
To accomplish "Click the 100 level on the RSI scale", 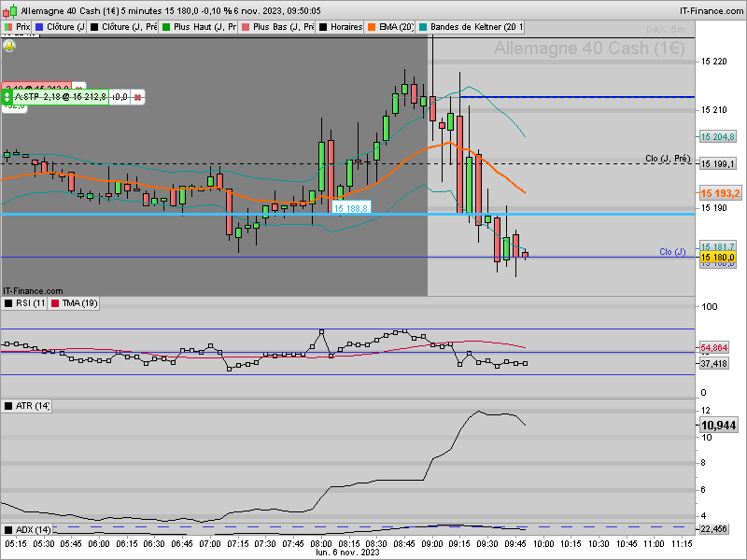I will click(710, 307).
